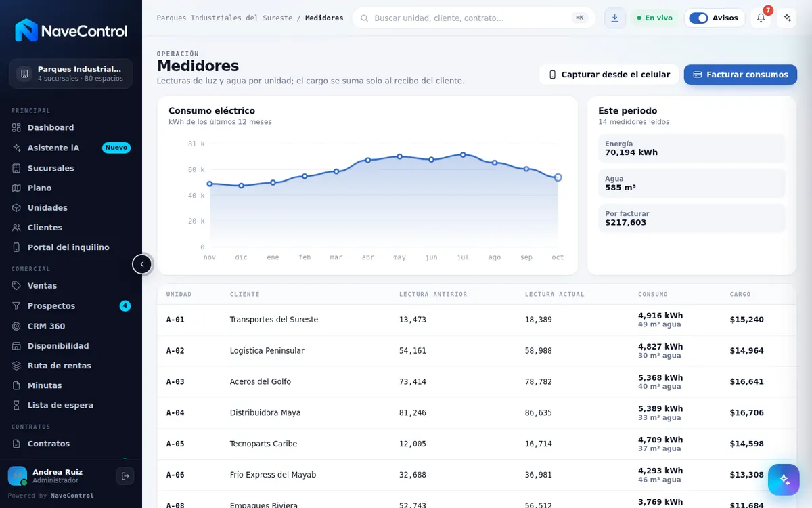Viewport: 812px width, 508px height.
Task: Toggle the Avisos switch
Action: click(698, 18)
